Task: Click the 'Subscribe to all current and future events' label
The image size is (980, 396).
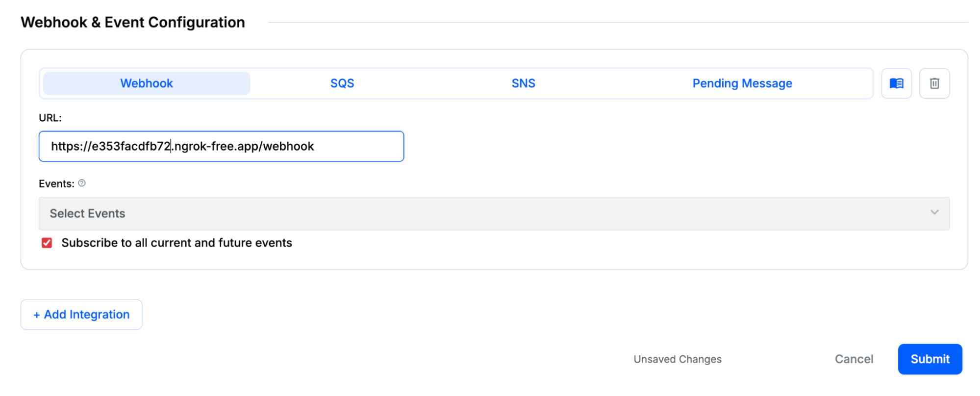Action: point(176,243)
